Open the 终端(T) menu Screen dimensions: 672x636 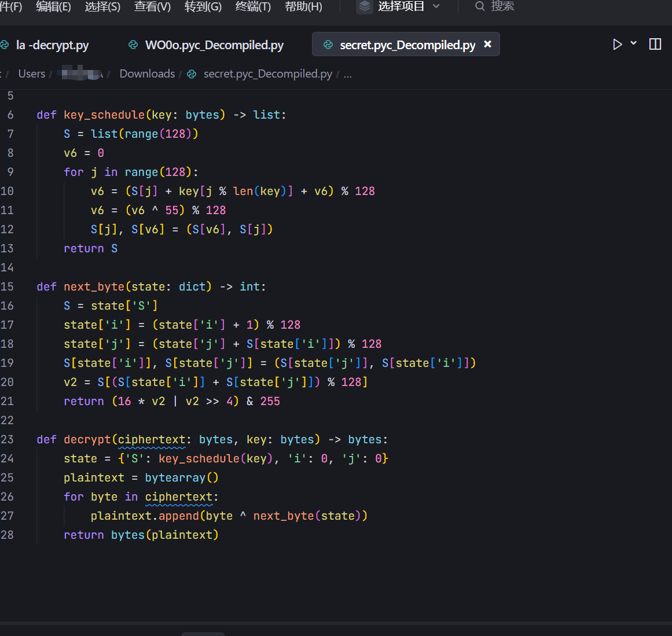coord(253,6)
